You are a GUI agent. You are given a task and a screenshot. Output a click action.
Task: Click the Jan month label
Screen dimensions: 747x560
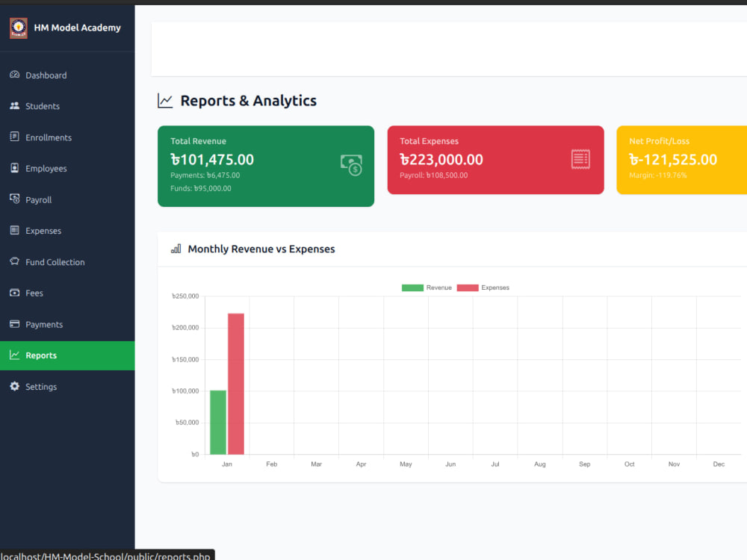227,464
